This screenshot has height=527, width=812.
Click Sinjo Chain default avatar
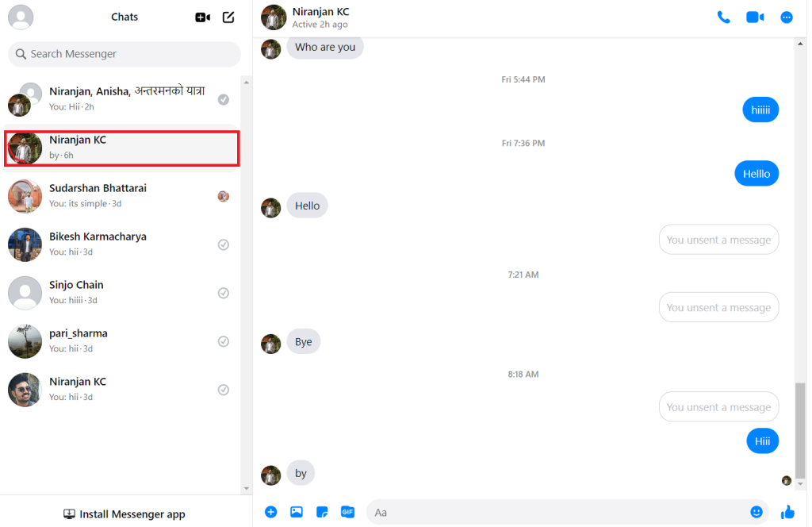(x=25, y=293)
